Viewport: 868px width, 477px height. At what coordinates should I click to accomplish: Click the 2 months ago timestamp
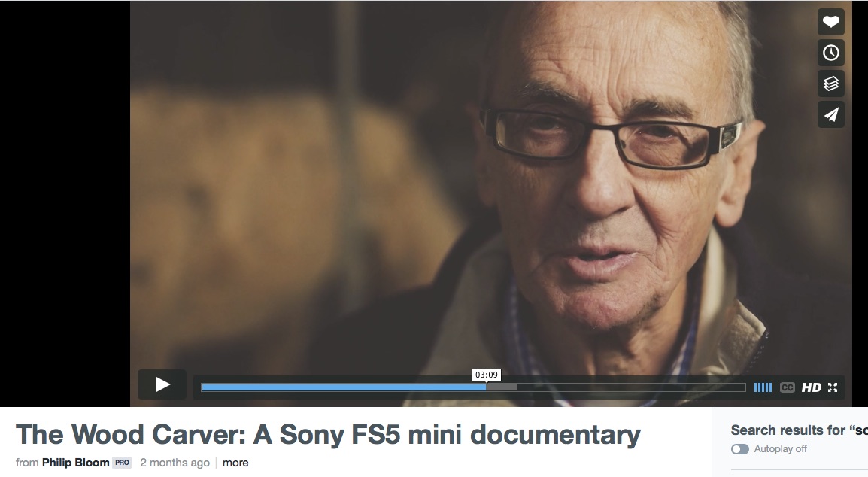[x=175, y=463]
